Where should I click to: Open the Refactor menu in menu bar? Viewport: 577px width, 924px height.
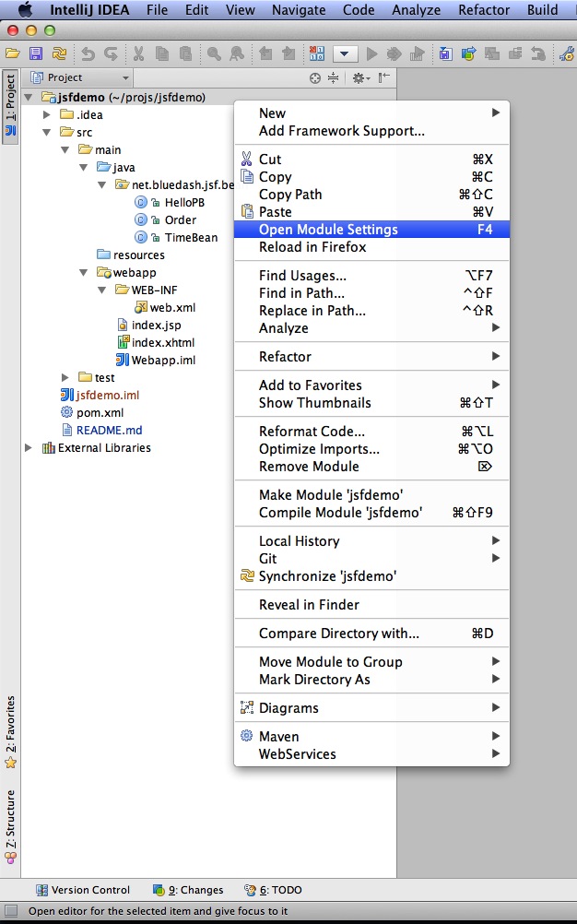point(484,10)
